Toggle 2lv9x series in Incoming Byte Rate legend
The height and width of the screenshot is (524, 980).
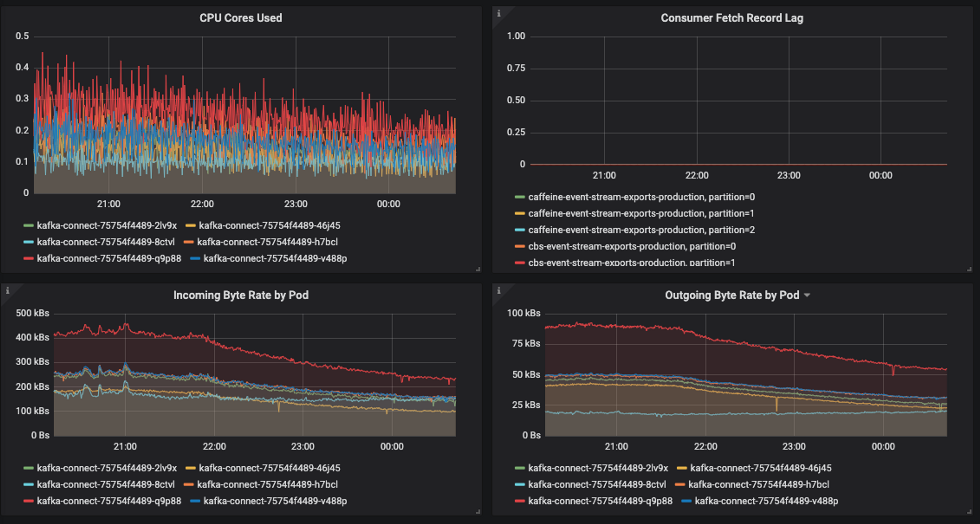107,468
